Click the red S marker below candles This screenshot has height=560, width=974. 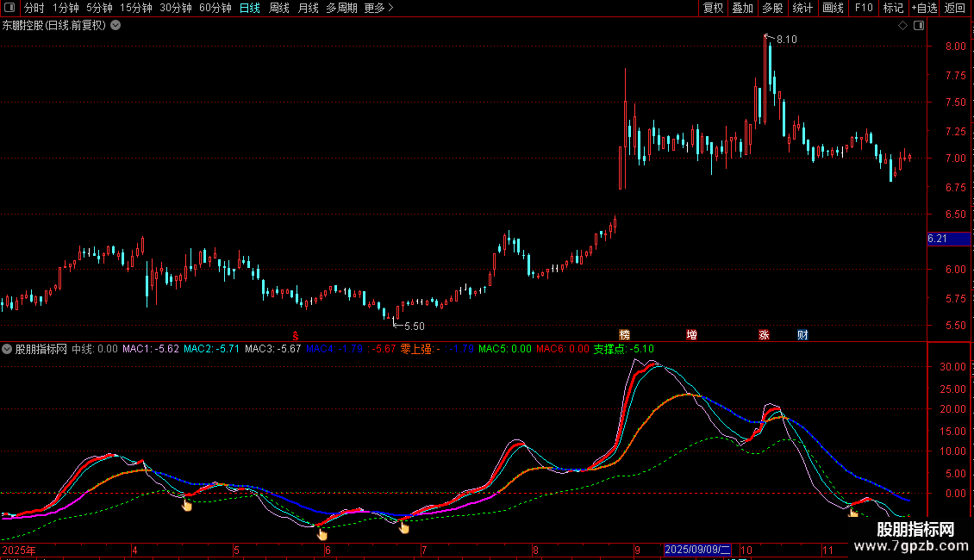295,334
